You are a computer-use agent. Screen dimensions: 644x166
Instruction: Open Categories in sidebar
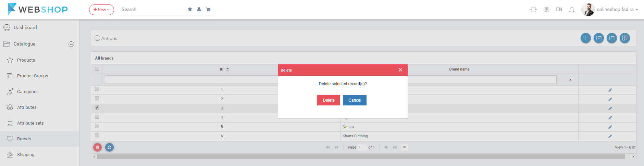[28, 91]
